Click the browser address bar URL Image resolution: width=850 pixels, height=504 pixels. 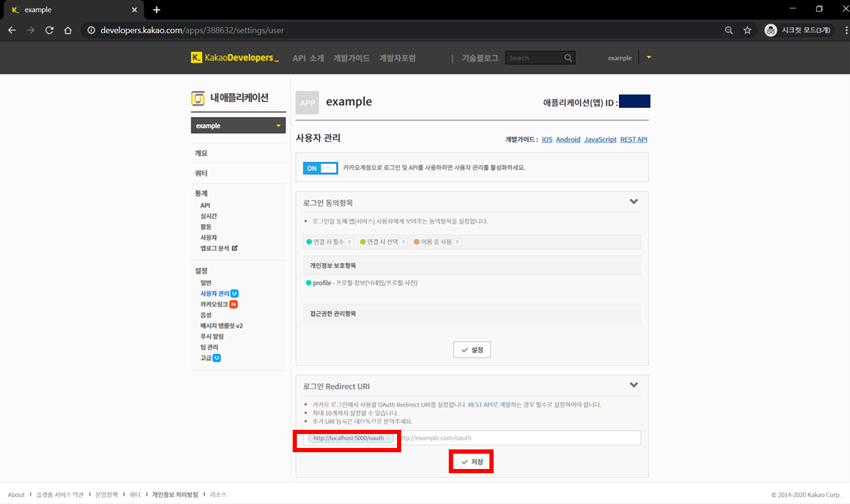[192, 31]
